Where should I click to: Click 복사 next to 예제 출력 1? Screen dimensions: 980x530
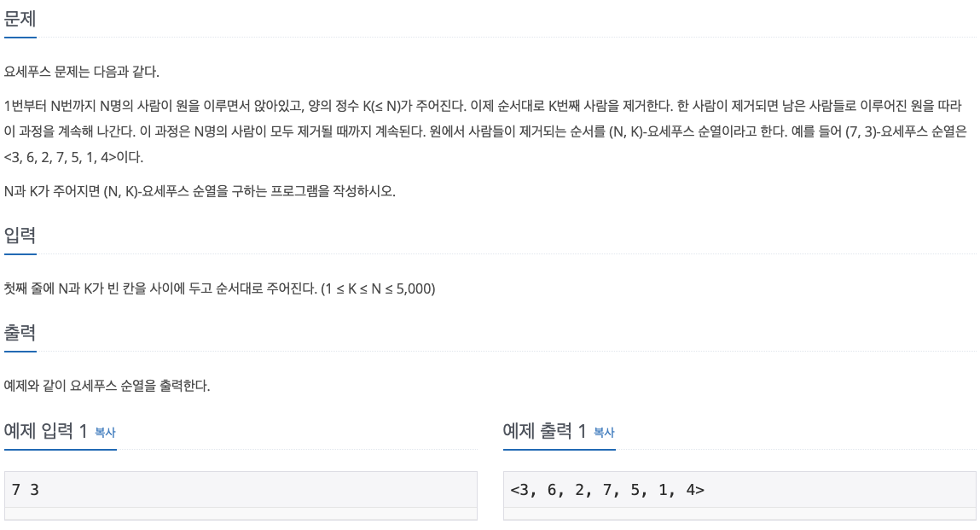pos(604,432)
